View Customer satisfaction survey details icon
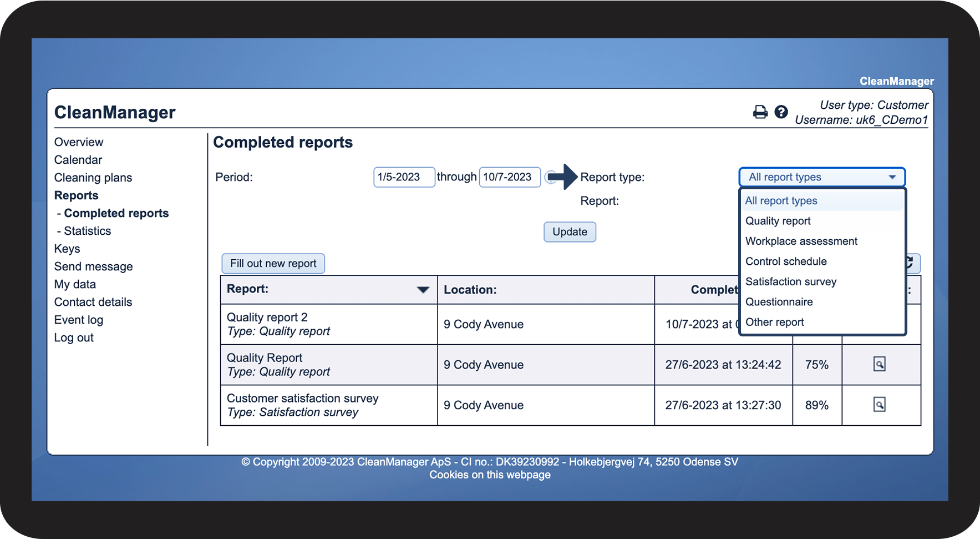 coord(879,405)
